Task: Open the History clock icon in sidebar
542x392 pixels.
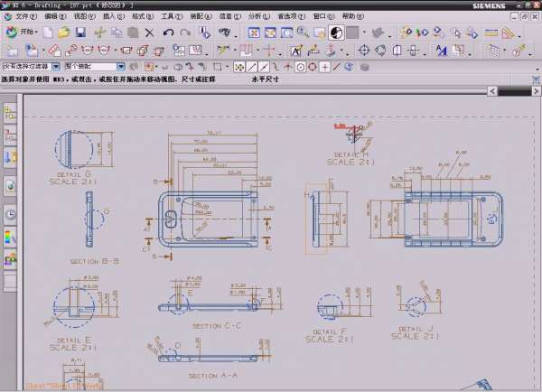Action: [x=10, y=214]
